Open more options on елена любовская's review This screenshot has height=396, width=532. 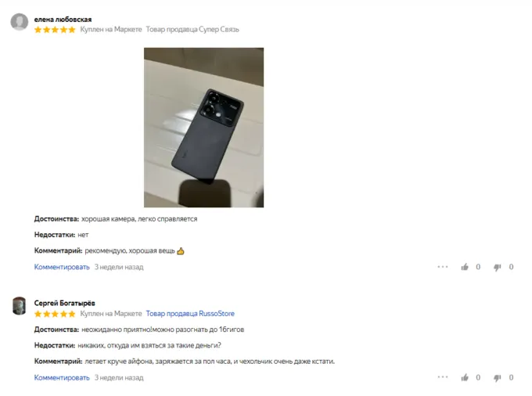pyautogui.click(x=443, y=267)
